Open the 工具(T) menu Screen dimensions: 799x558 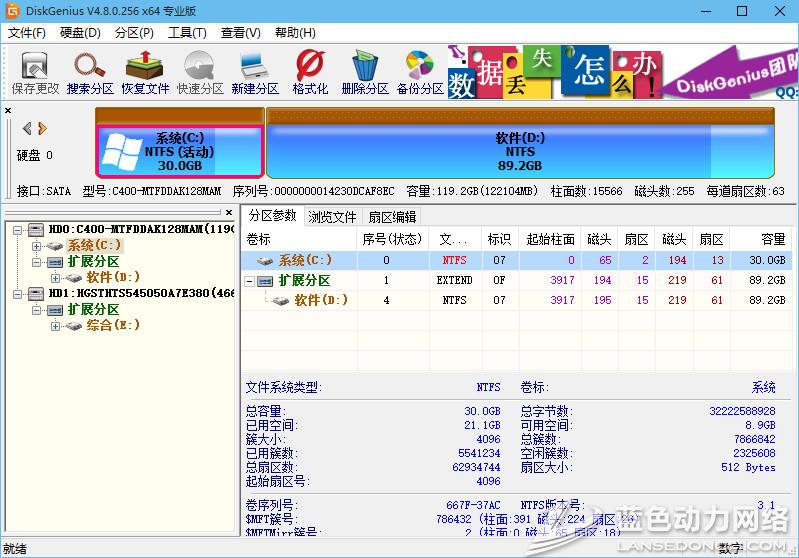click(186, 33)
